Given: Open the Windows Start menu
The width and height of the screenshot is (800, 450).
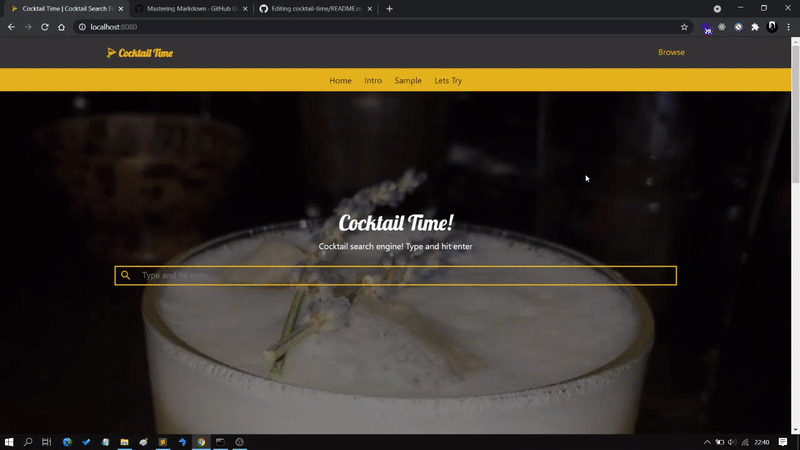Looking at the screenshot, I should (x=9, y=442).
